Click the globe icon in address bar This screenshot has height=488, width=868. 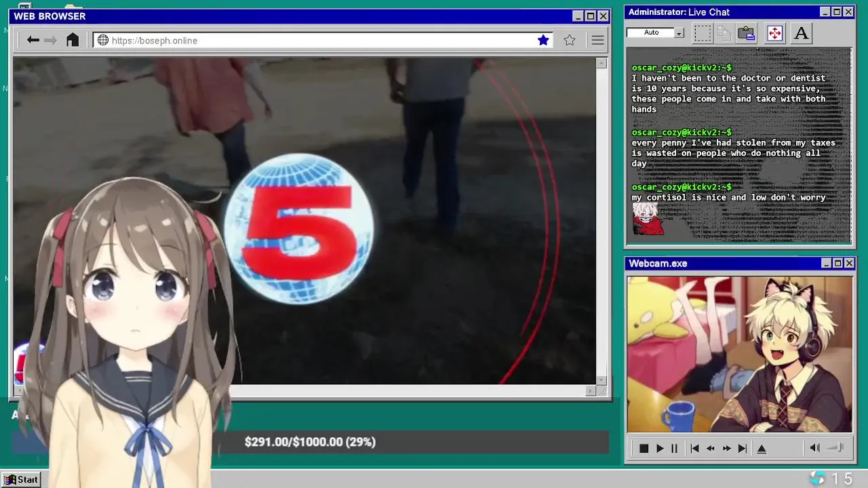pyautogui.click(x=103, y=40)
